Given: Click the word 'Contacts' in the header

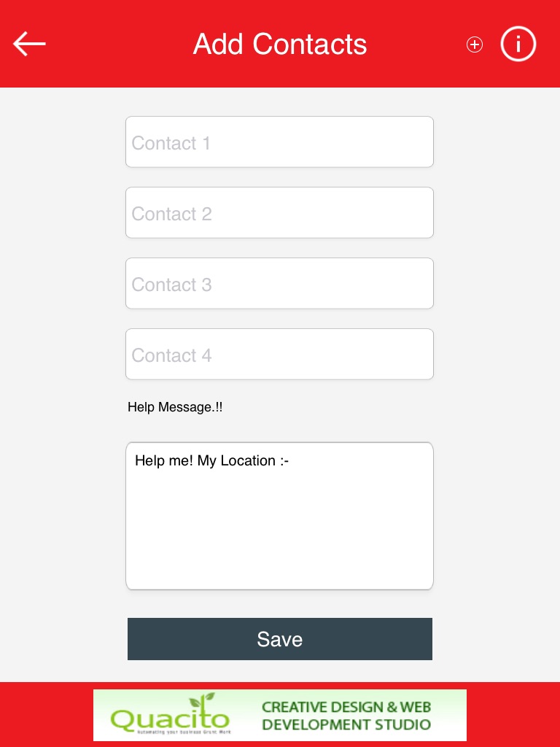Looking at the screenshot, I should coord(310,44).
